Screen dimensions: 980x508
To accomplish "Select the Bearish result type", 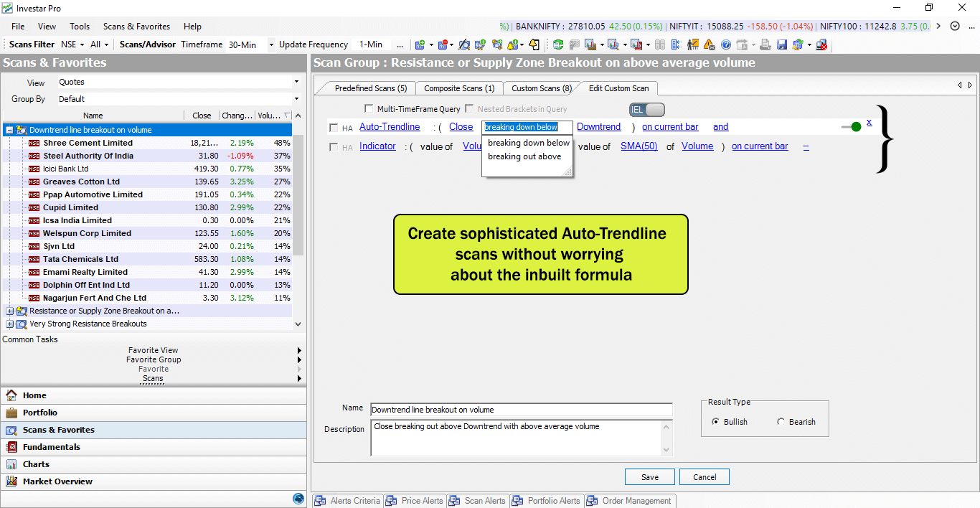I will [x=781, y=422].
